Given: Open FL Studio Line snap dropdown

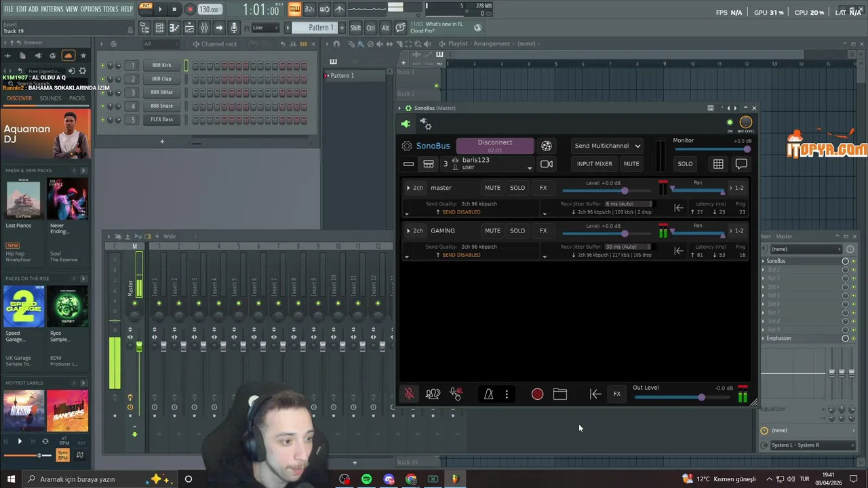Looking at the screenshot, I should pos(265,28).
